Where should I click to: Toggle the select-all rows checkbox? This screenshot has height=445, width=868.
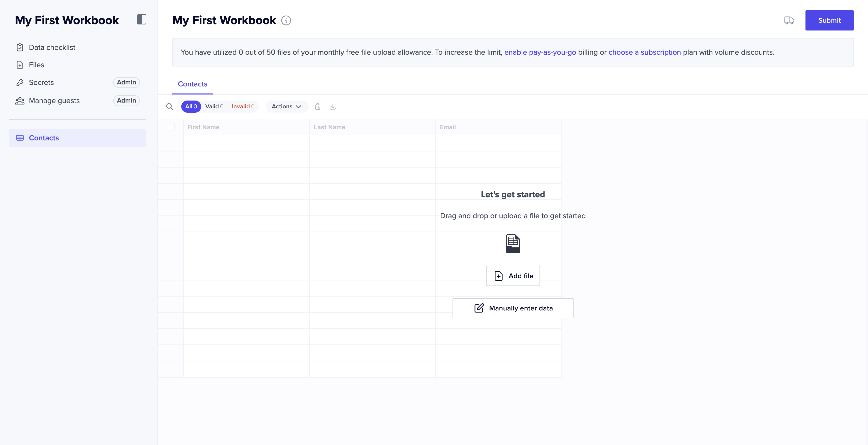[x=170, y=127]
